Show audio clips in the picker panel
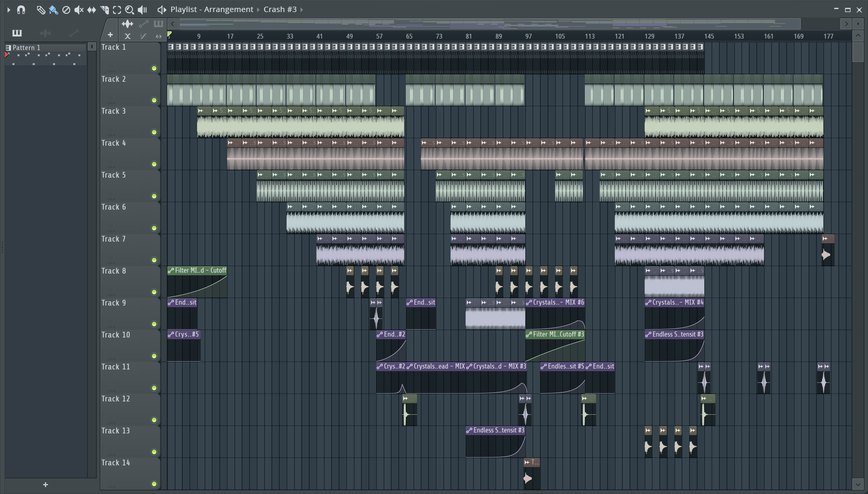 pos(45,33)
